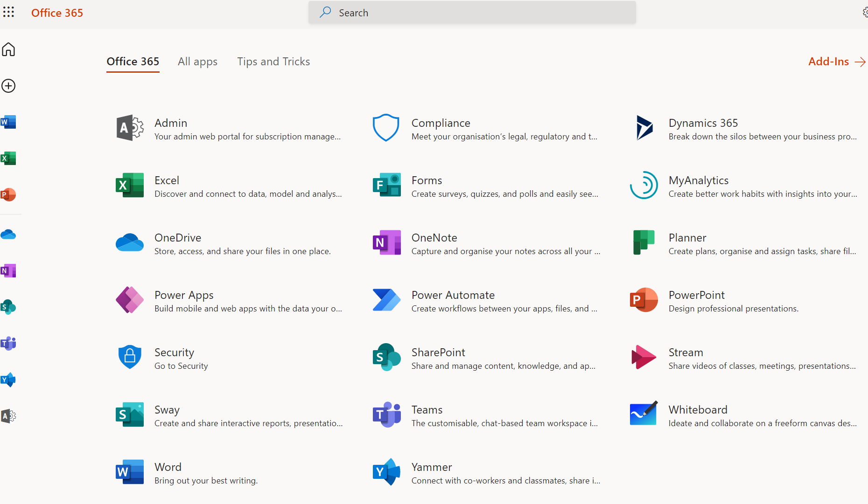Click the Planner app icon
The width and height of the screenshot is (868, 504).
pos(644,242)
